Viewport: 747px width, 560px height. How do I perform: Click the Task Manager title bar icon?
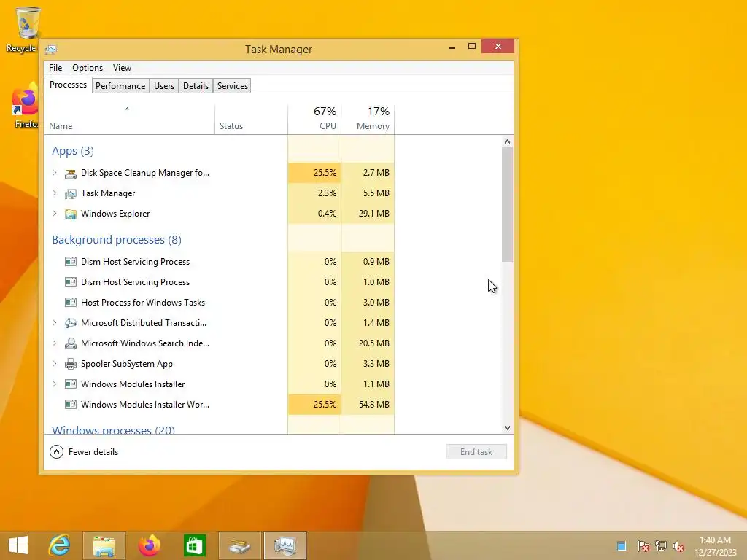click(51, 49)
